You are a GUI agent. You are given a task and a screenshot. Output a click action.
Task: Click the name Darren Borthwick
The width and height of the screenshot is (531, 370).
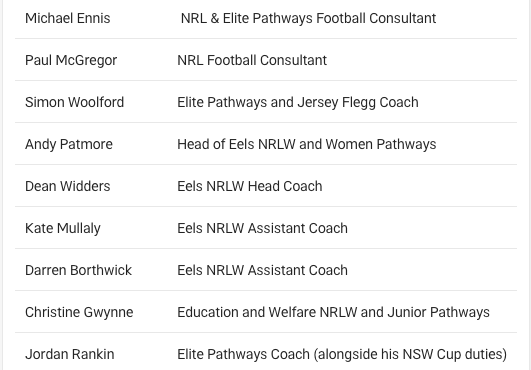tap(78, 270)
